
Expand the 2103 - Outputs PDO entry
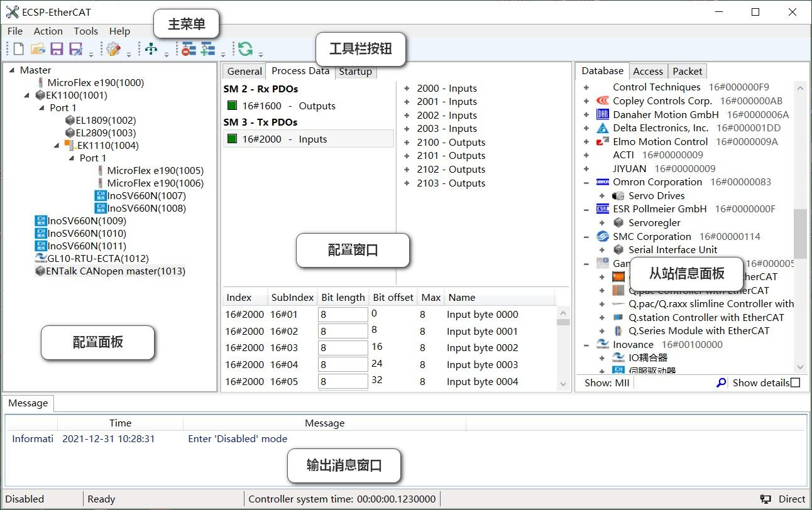pyautogui.click(x=407, y=183)
